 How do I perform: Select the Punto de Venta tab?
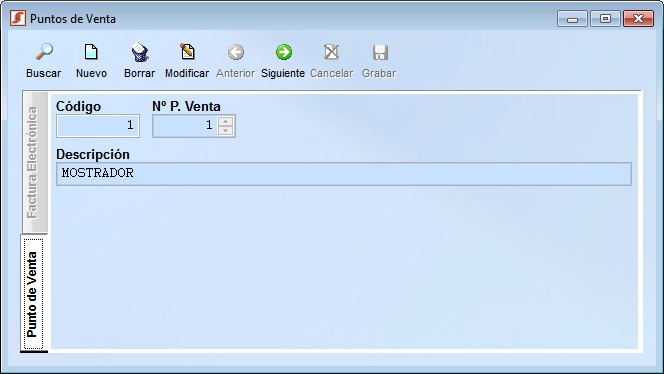tap(34, 294)
